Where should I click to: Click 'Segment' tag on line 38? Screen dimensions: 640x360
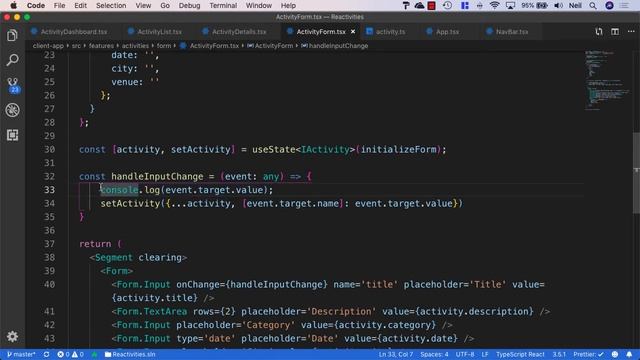pos(113,258)
